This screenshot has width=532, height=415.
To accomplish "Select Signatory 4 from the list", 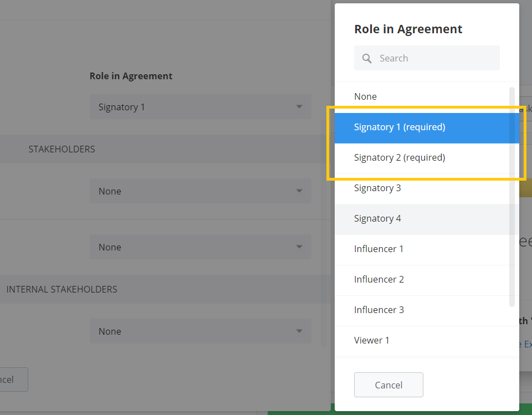I will tap(427, 219).
